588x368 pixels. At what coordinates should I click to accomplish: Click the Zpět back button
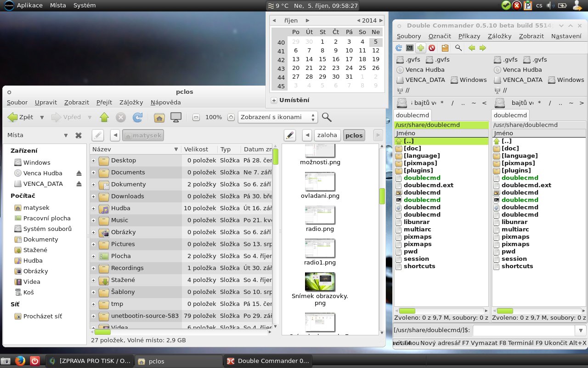coord(21,117)
